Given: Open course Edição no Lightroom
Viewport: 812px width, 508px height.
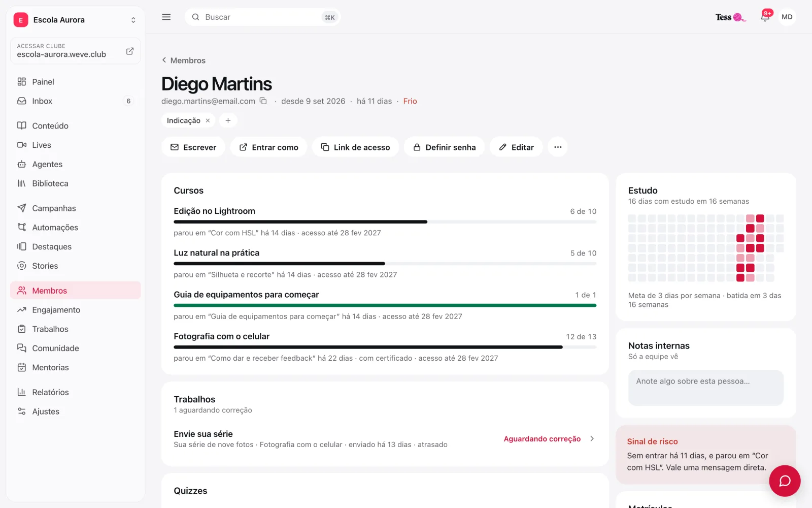Looking at the screenshot, I should [214, 211].
